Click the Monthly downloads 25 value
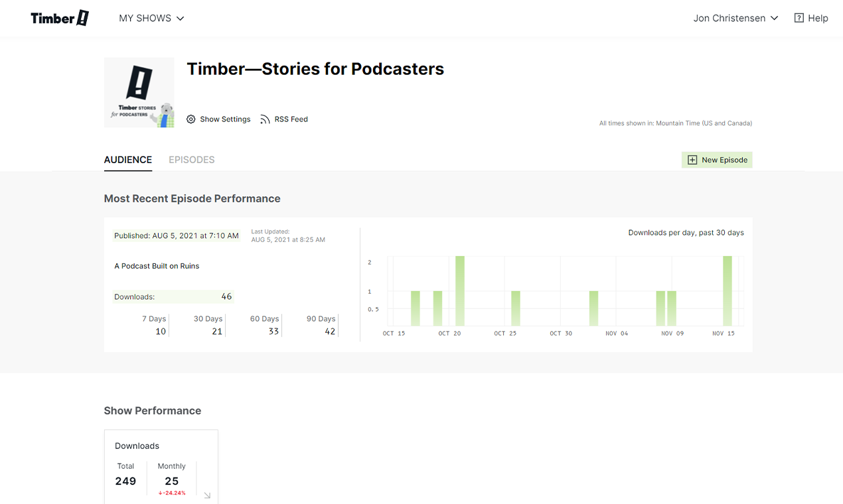Screen dimensions: 843x504 tap(172, 481)
